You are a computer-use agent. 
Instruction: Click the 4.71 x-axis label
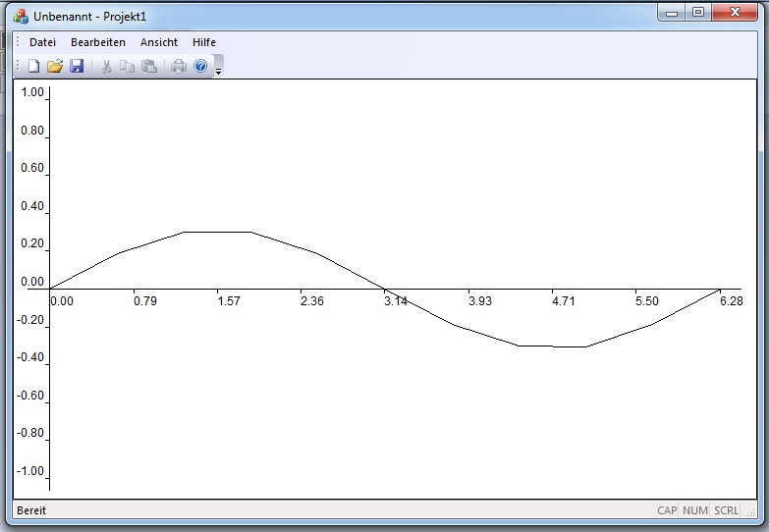[563, 301]
